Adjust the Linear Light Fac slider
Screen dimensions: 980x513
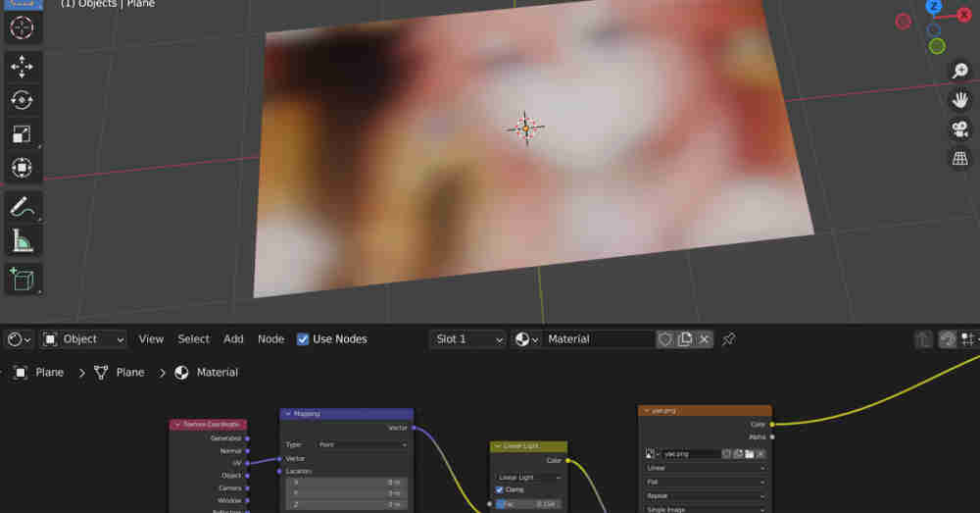tap(534, 504)
